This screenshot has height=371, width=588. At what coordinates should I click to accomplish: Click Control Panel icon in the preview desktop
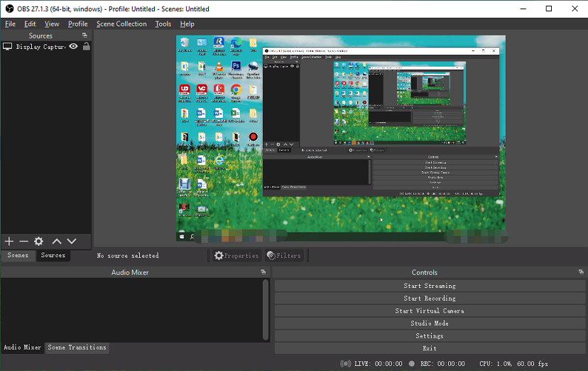pos(202,46)
